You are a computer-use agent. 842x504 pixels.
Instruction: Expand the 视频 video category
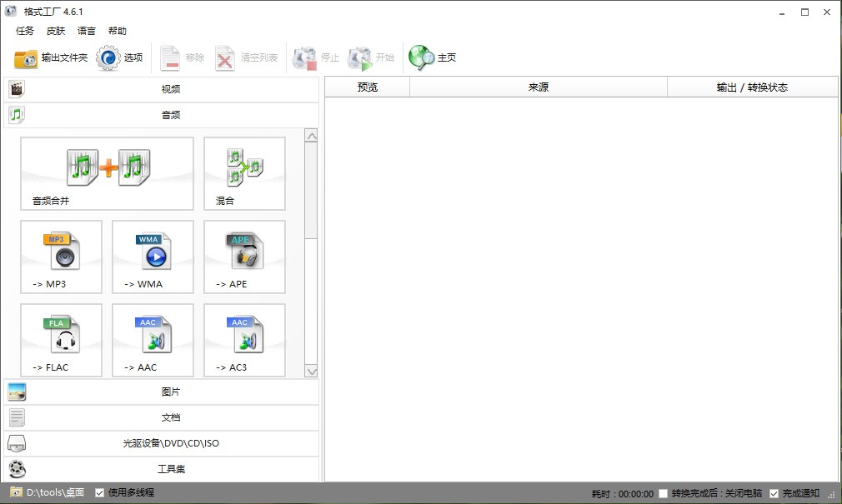click(x=161, y=89)
